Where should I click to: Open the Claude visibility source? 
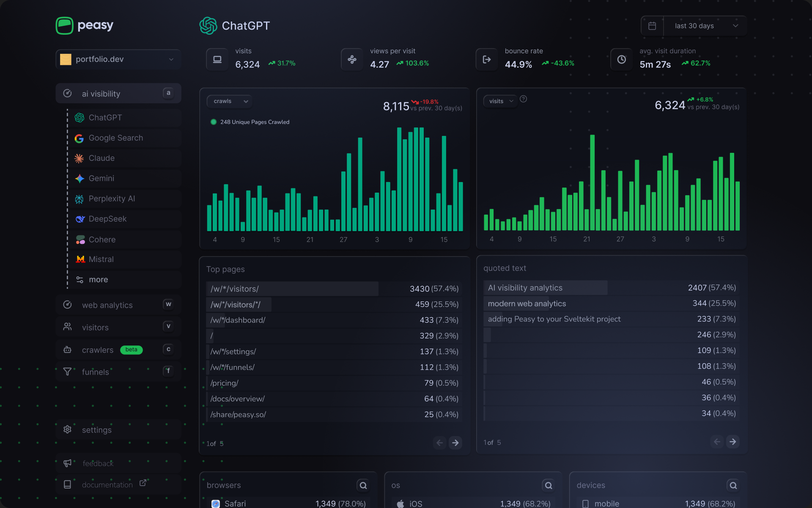tap(101, 158)
